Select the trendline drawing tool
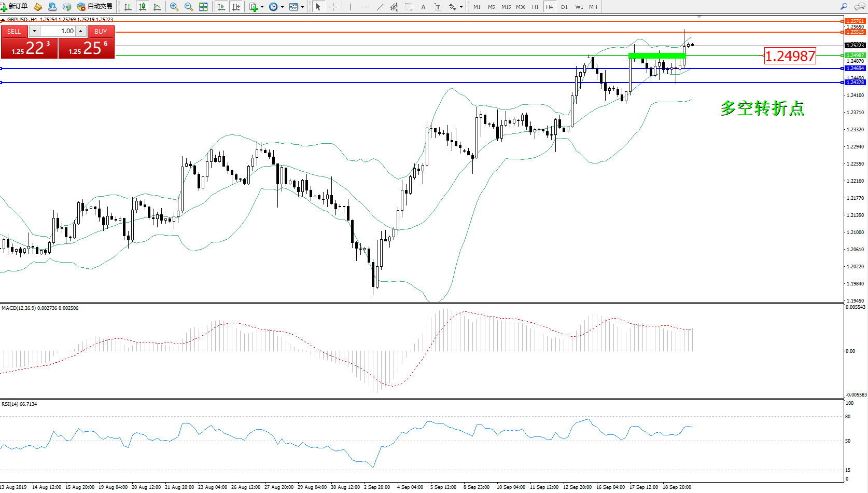868x493 pixels. point(380,7)
